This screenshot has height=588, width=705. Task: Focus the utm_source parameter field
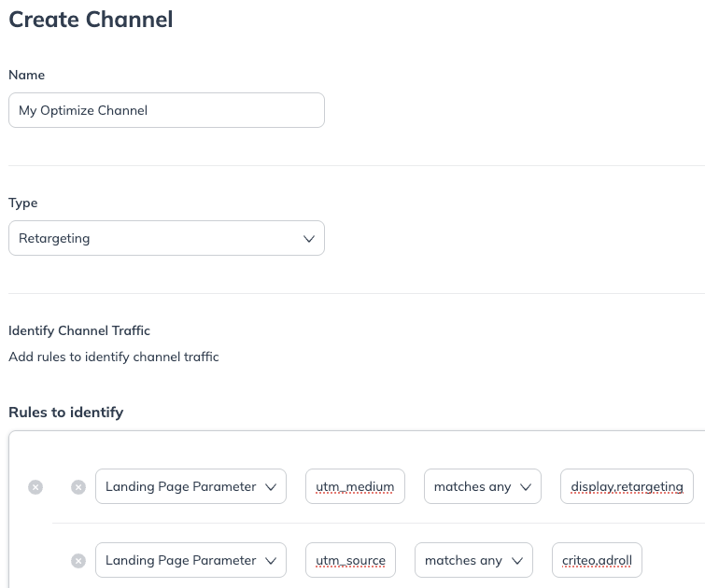(351, 561)
